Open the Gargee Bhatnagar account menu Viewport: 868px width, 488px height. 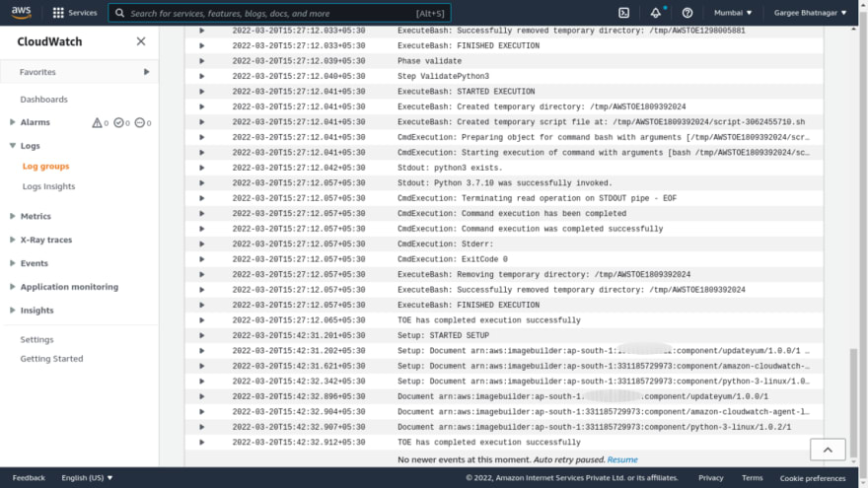tap(810, 13)
